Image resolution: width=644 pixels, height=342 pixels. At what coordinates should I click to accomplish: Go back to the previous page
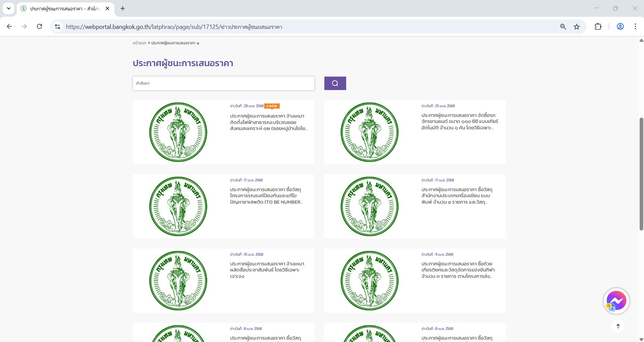click(x=9, y=27)
